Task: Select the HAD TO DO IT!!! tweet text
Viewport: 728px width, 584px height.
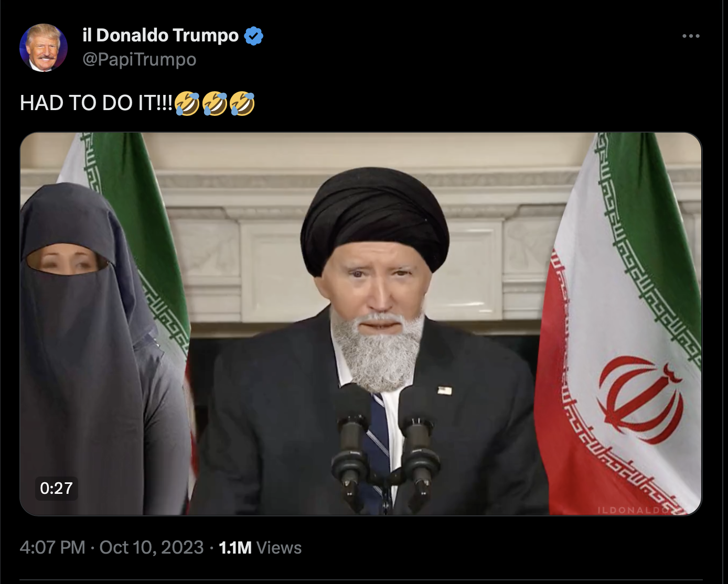Action: click(96, 103)
